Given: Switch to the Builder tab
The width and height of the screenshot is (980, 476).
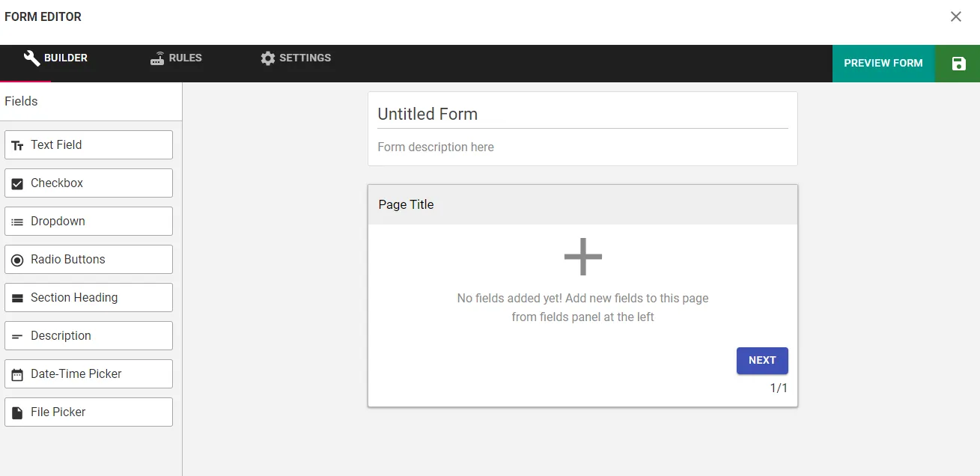Looking at the screenshot, I should point(56,58).
